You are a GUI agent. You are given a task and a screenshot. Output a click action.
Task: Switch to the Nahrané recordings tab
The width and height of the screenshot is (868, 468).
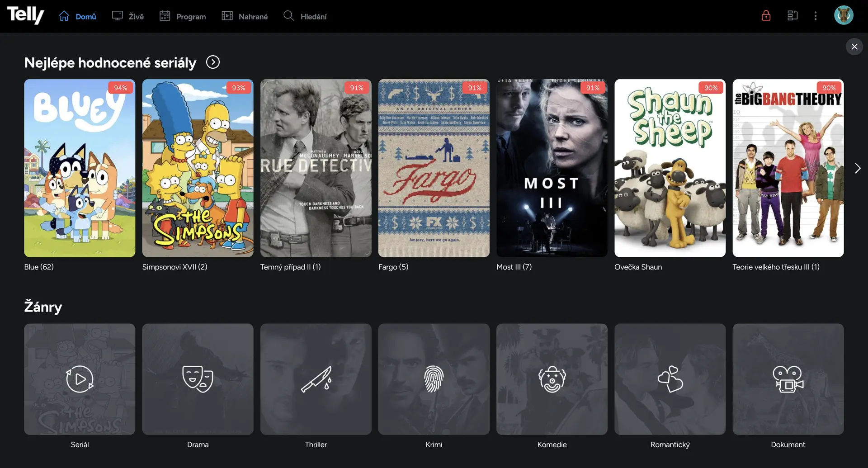tap(245, 16)
